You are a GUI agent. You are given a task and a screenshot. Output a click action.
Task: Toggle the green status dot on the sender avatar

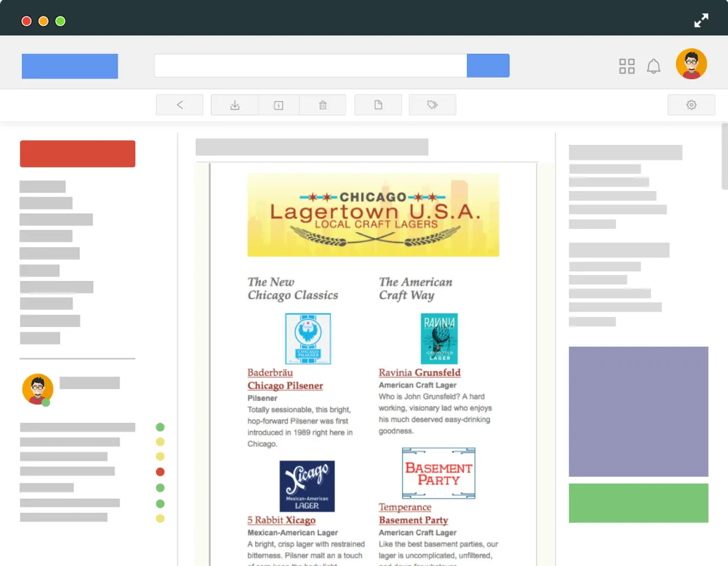click(x=45, y=402)
